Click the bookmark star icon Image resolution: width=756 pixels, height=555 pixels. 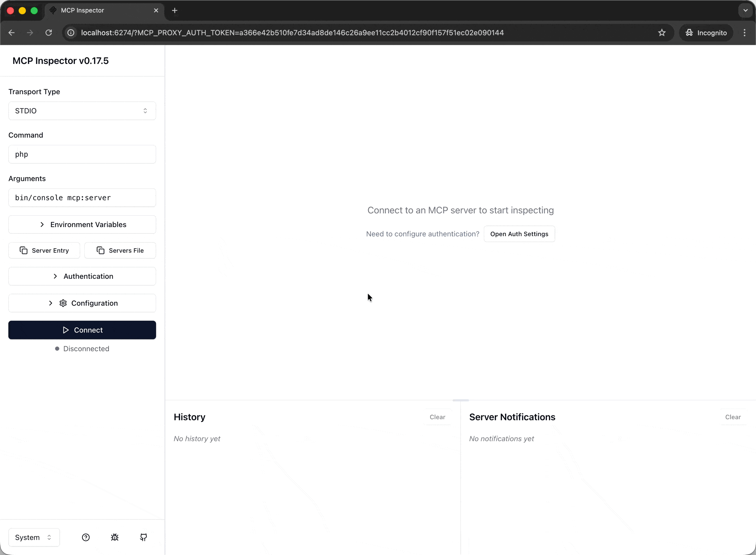661,33
